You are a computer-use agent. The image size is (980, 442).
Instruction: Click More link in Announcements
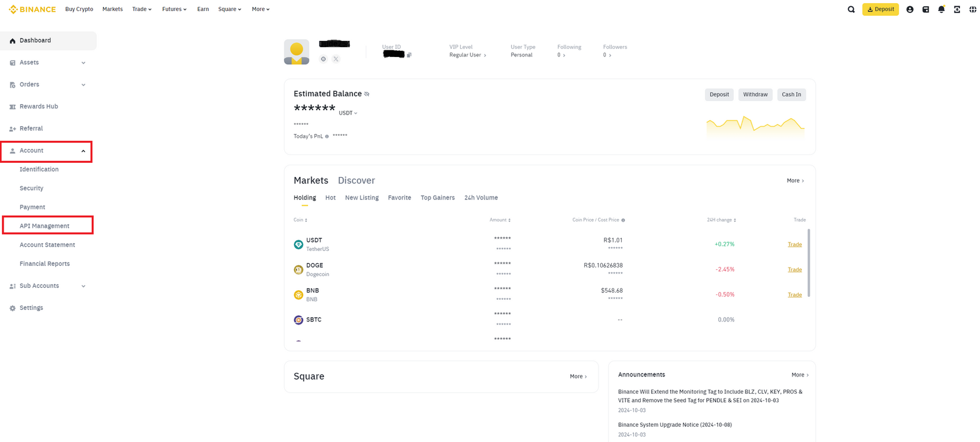[x=800, y=375]
